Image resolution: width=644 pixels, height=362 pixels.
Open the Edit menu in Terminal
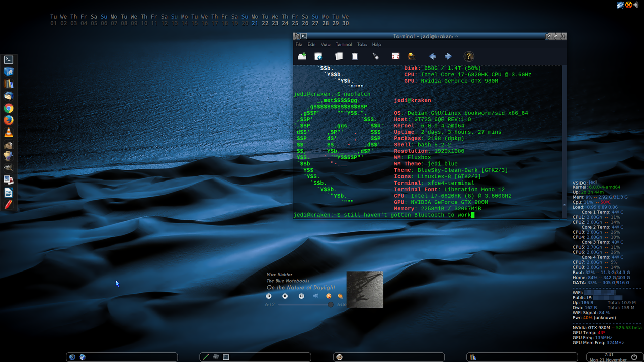[312, 44]
